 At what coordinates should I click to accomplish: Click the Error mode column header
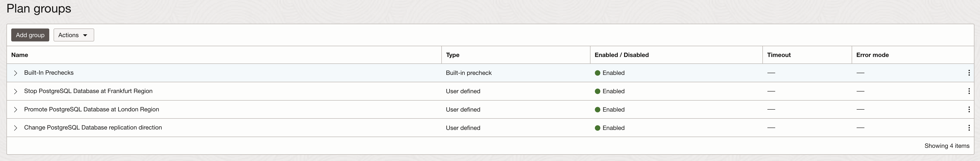872,55
